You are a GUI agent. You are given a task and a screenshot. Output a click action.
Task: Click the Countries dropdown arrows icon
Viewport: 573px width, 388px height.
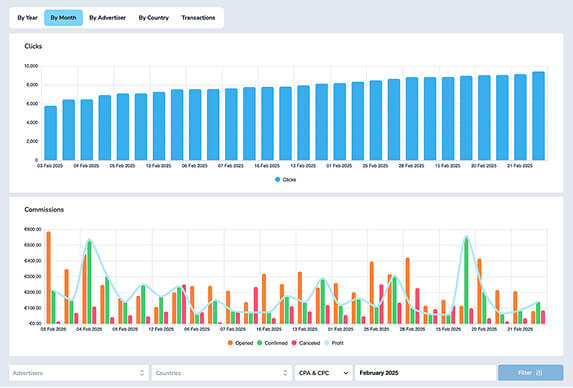(285, 373)
